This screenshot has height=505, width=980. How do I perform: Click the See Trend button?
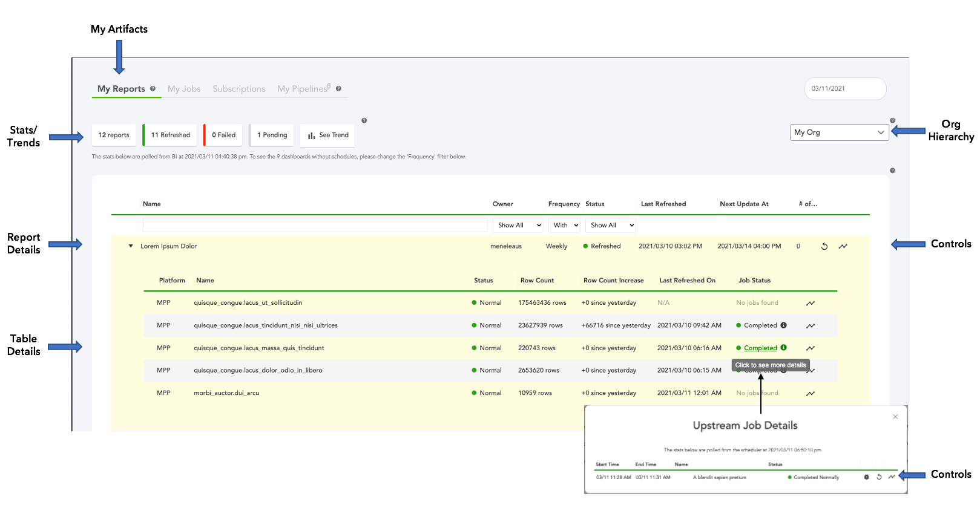coord(327,135)
